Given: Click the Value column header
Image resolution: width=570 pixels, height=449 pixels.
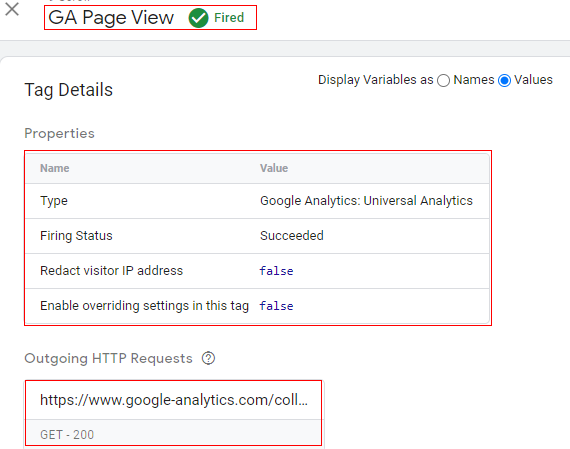Looking at the screenshot, I should click(x=274, y=168).
